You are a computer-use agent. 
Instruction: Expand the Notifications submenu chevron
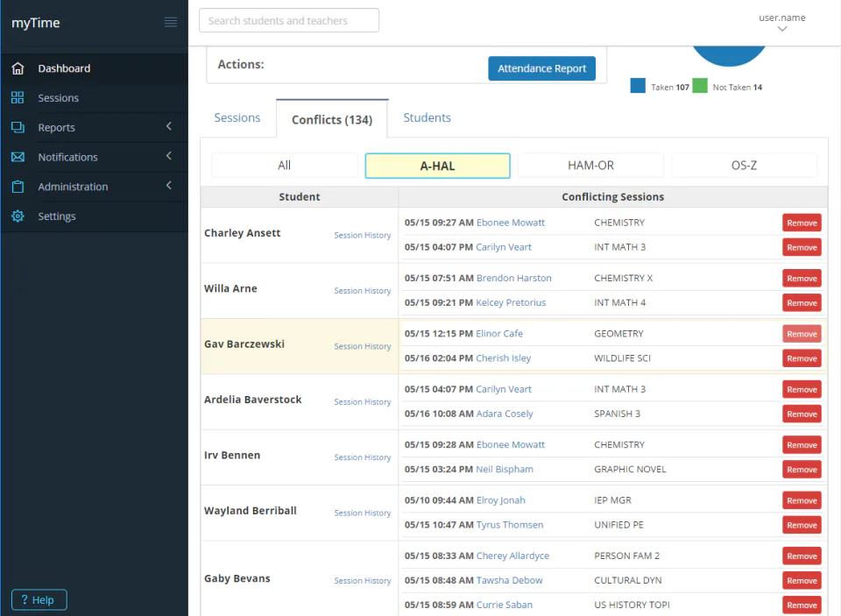(x=169, y=156)
